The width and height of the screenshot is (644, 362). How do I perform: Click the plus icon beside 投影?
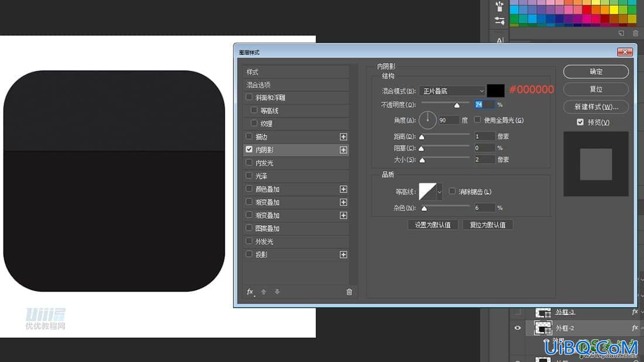[x=343, y=255]
